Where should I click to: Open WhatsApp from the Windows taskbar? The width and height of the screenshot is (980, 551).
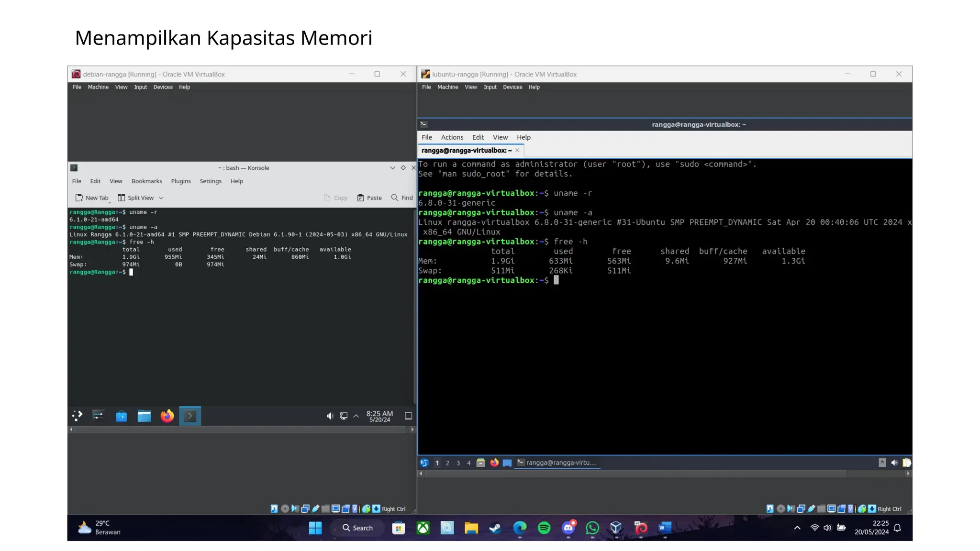point(592,528)
